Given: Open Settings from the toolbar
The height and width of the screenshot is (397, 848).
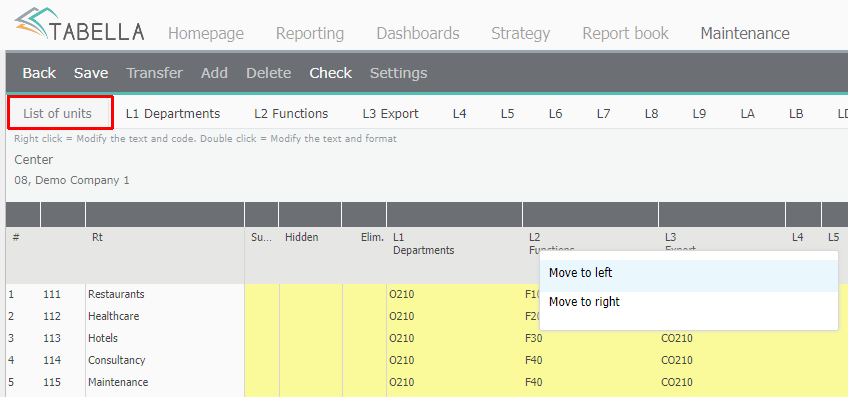Looking at the screenshot, I should (x=398, y=73).
